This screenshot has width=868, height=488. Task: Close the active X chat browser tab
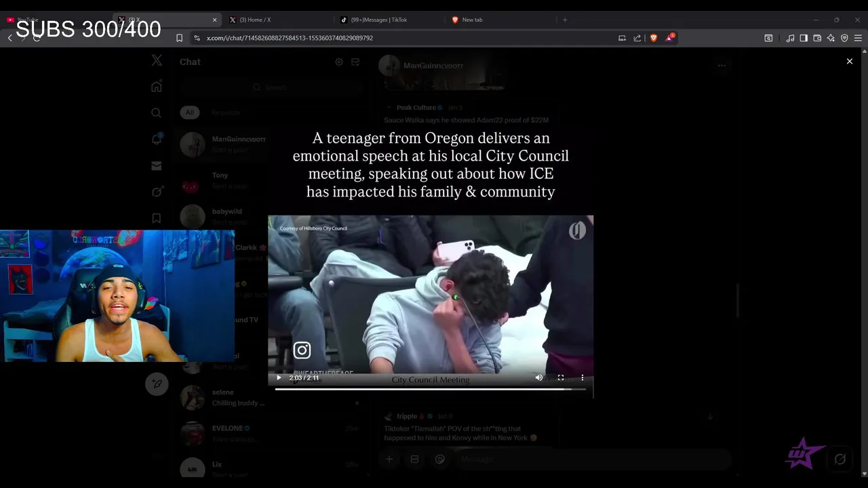(215, 20)
